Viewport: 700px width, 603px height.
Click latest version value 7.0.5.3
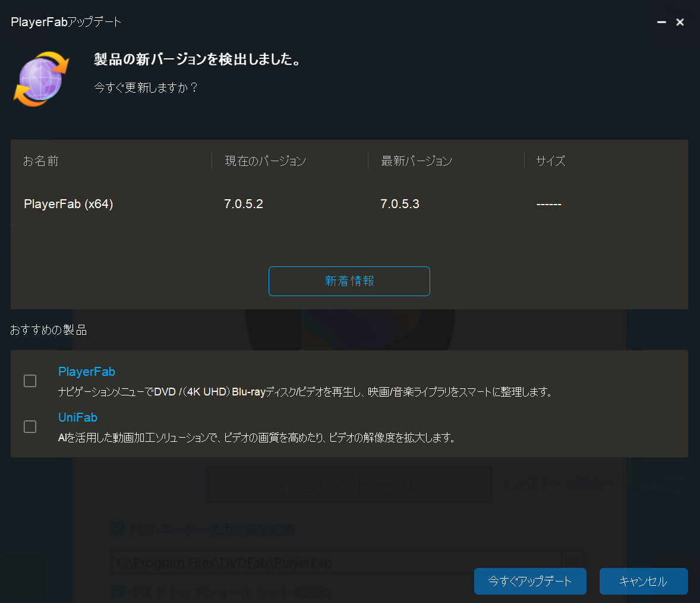pyautogui.click(x=399, y=204)
